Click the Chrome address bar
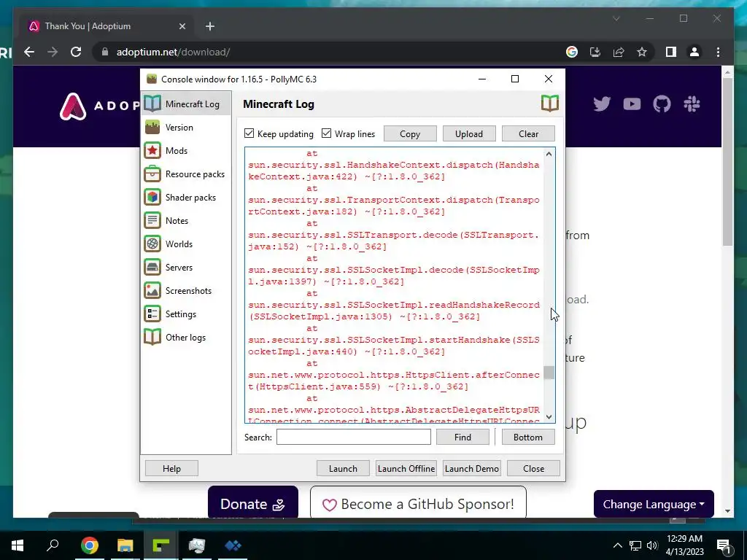 [x=329, y=52]
